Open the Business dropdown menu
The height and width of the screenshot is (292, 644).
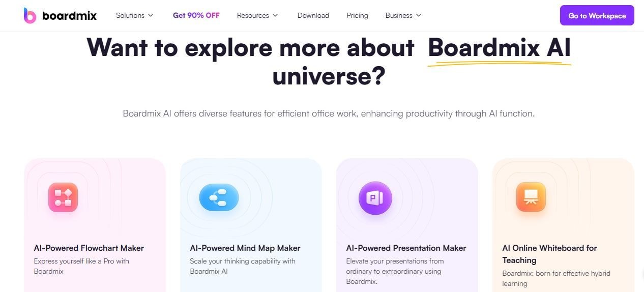coord(403,15)
